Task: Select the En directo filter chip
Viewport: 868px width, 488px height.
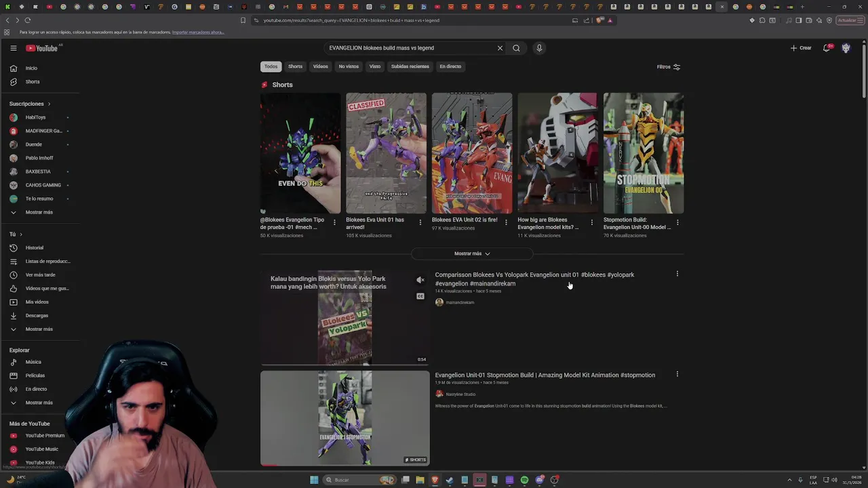Action: pyautogui.click(x=450, y=66)
